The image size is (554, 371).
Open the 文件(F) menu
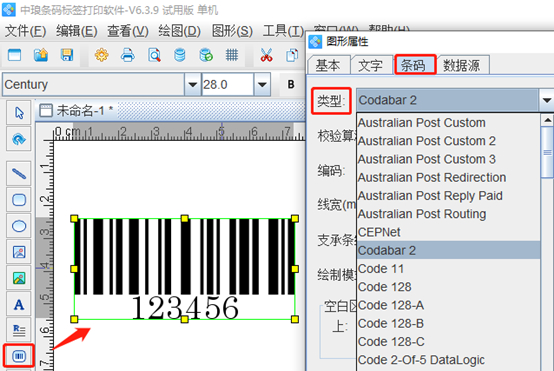tap(25, 31)
